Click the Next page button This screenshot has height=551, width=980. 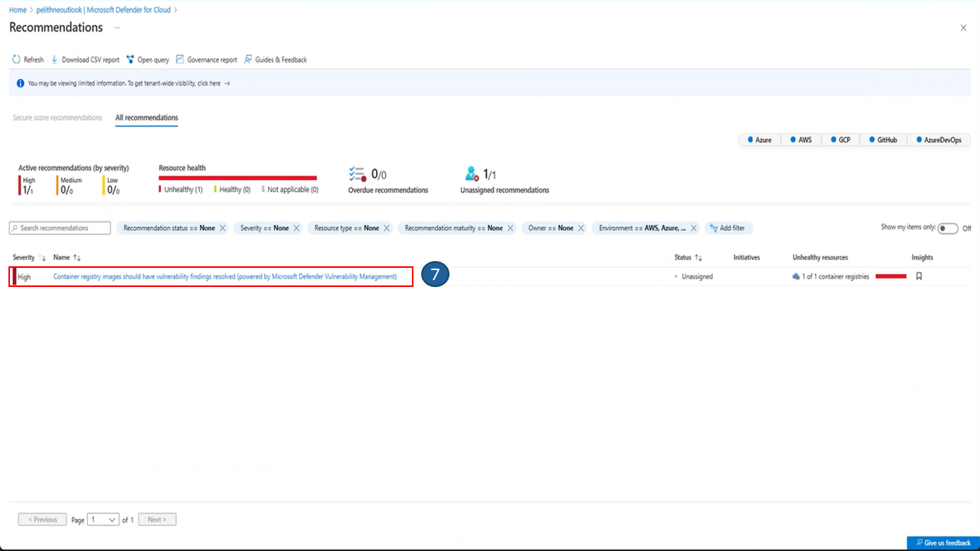point(157,520)
